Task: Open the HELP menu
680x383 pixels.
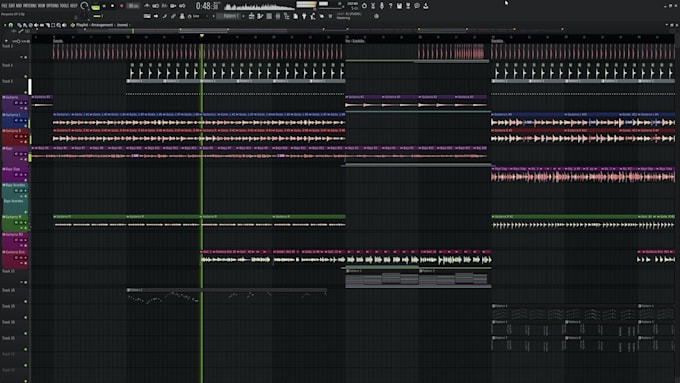Action: (x=74, y=6)
